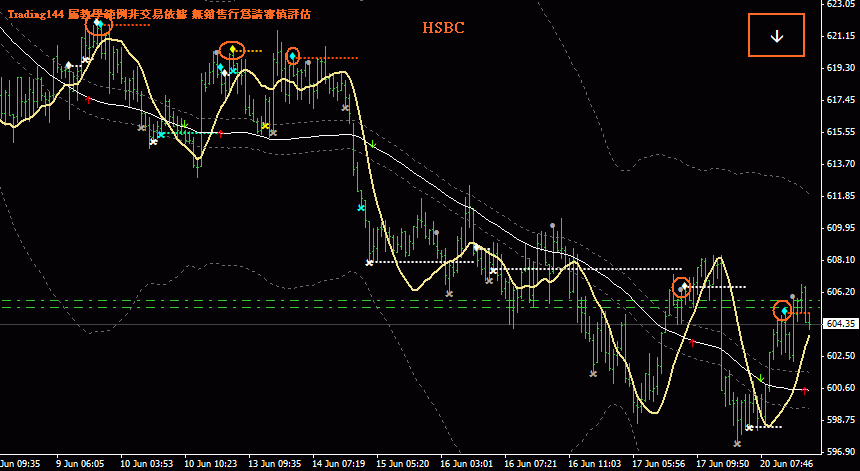Click the 617.45 price axis value
The height and width of the screenshot is (471, 860).
click(x=842, y=100)
